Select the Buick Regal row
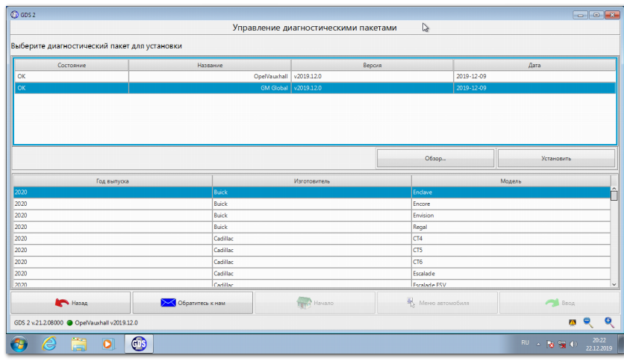 (312, 227)
